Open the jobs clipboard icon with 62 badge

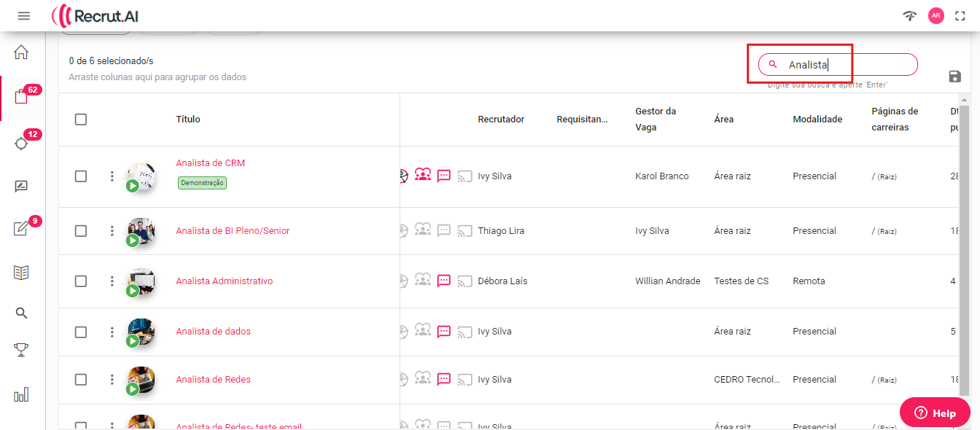point(21,98)
